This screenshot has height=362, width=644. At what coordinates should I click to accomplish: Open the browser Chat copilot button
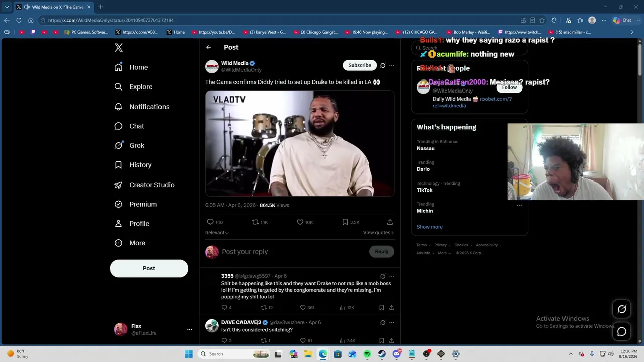(x=622, y=20)
